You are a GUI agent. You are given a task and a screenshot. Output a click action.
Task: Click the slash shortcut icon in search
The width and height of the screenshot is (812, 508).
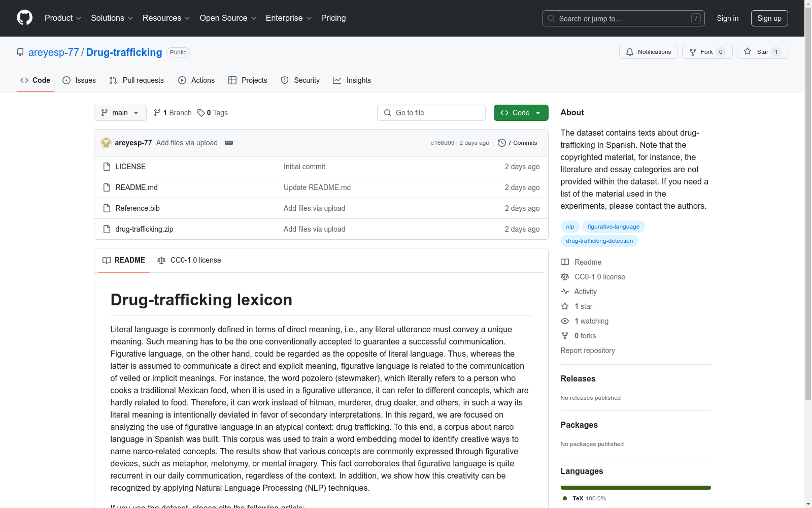696,18
